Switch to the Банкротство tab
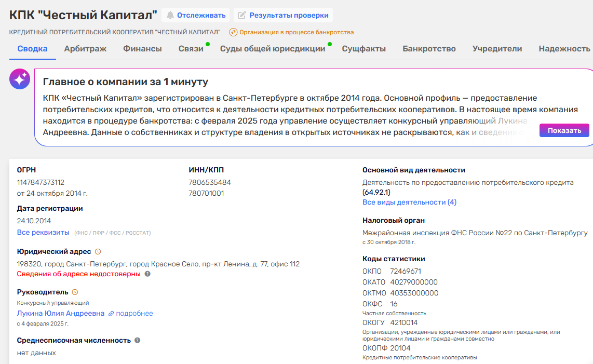The width and height of the screenshot is (593, 364). pyautogui.click(x=429, y=49)
